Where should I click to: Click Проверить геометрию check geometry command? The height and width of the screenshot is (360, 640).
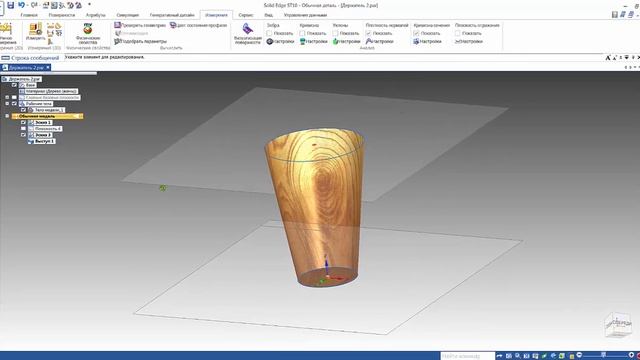point(140,25)
